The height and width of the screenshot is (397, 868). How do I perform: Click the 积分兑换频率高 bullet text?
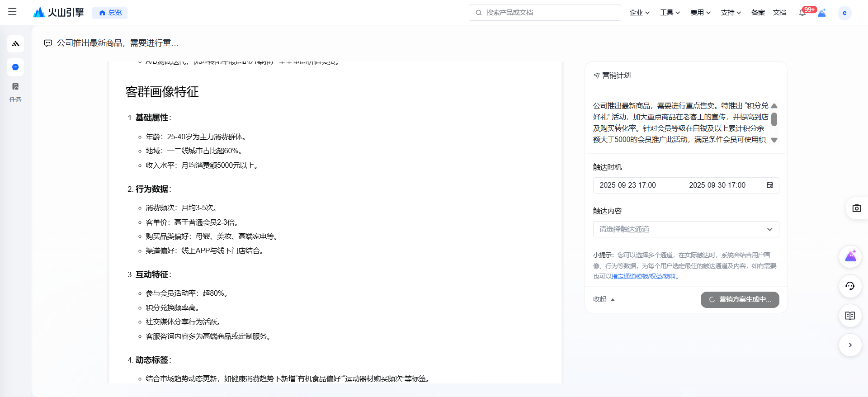[174, 308]
